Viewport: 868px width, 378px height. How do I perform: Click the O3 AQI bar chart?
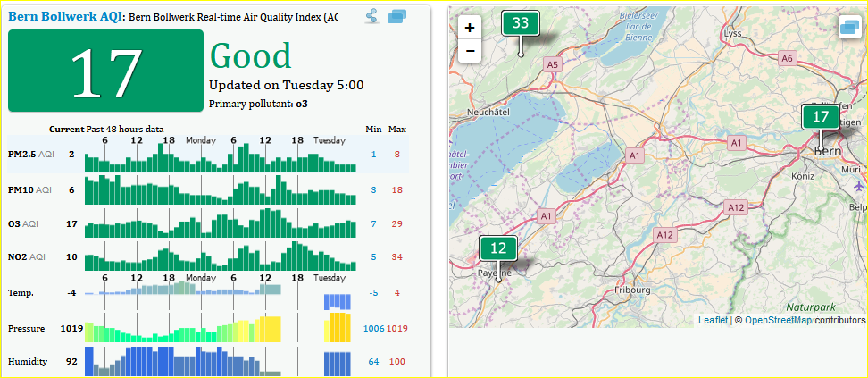point(221,223)
